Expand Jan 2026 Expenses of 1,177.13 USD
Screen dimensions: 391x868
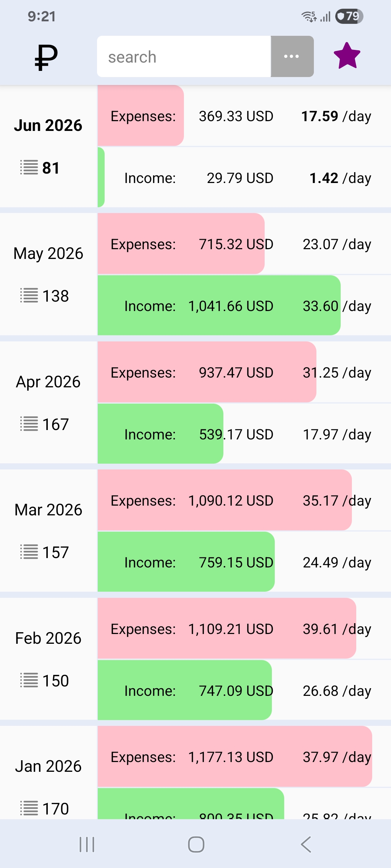[244, 757]
